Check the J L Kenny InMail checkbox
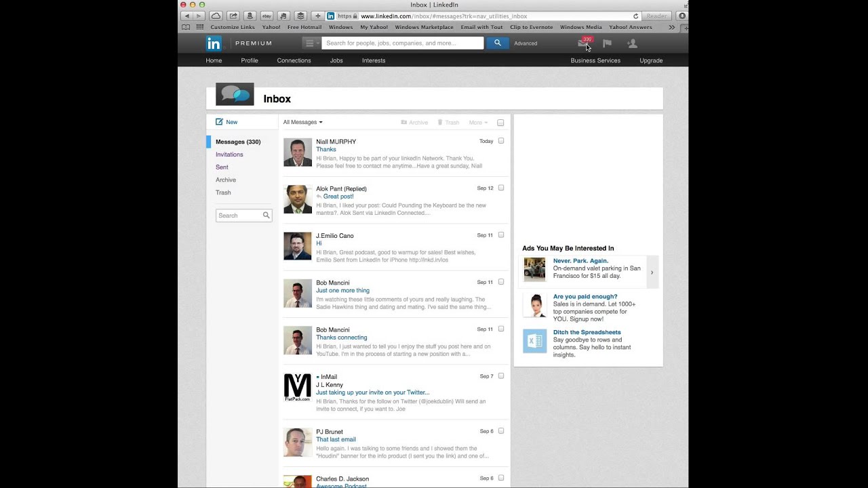 coord(501,375)
